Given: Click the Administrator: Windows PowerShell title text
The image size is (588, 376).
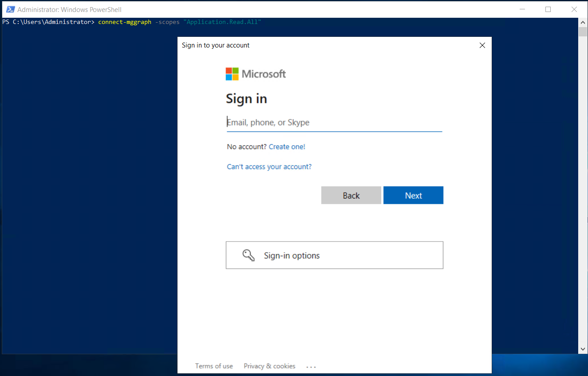Looking at the screenshot, I should click(x=70, y=9).
